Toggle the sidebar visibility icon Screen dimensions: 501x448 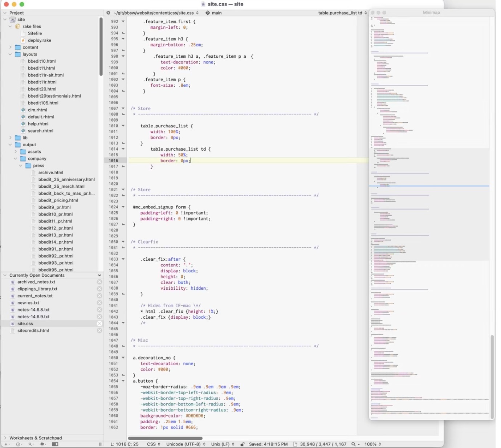pos(55,444)
